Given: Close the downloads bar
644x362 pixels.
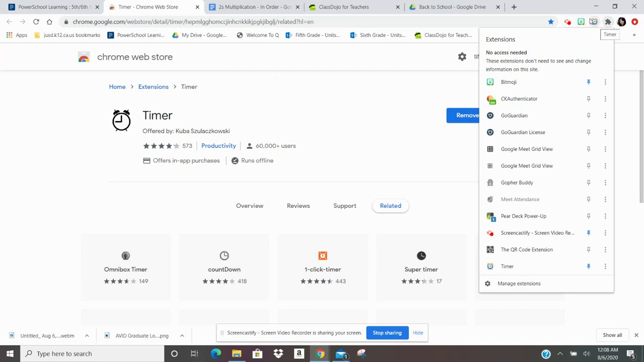Looking at the screenshot, I should click(636, 335).
